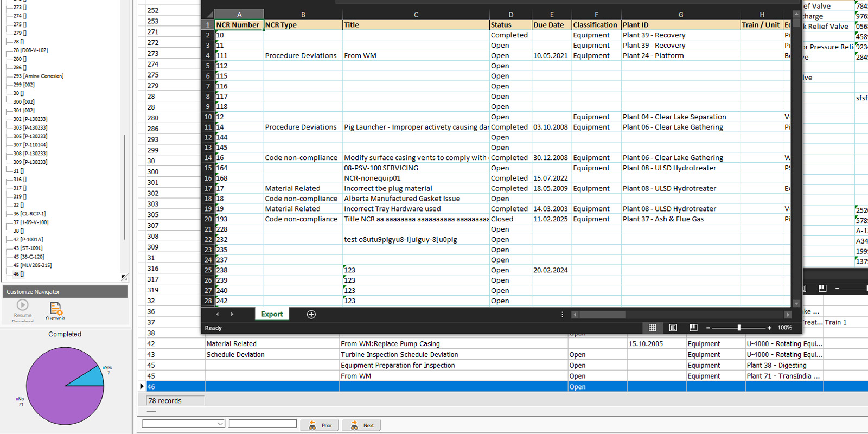Switch to Page Break Preview
Image resolution: width=868 pixels, height=434 pixels.
coord(693,328)
